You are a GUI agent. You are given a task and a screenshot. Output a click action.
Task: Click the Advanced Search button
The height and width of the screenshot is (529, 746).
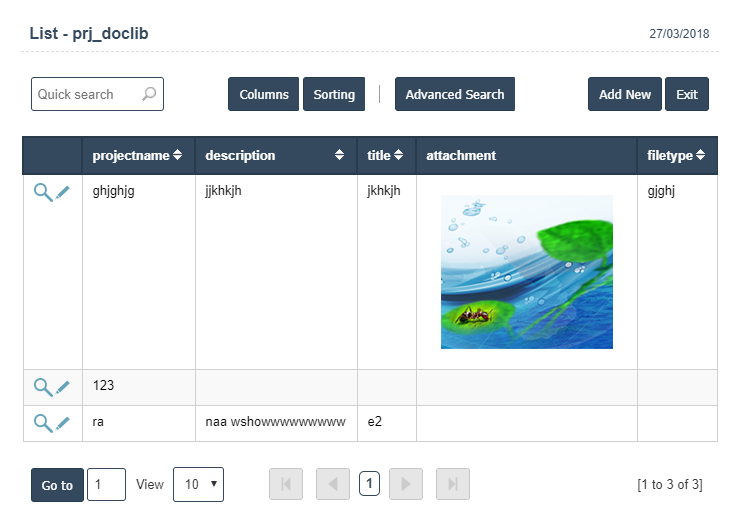point(455,94)
